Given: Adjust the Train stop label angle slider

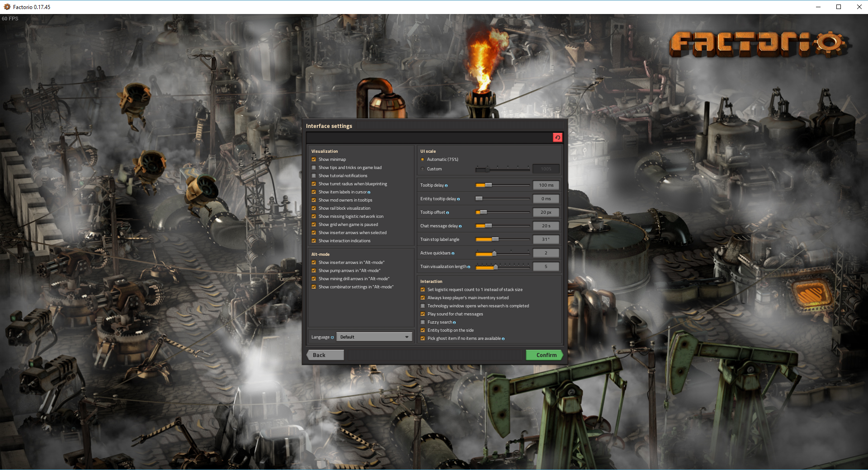Looking at the screenshot, I should click(502, 240).
